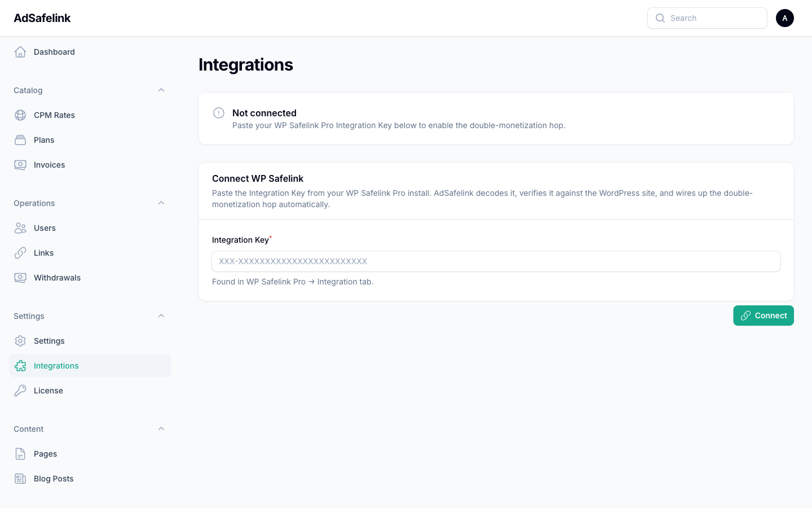Click the 'Connect WP Safelink' heading
Image resolution: width=812 pixels, height=508 pixels.
[x=258, y=178]
